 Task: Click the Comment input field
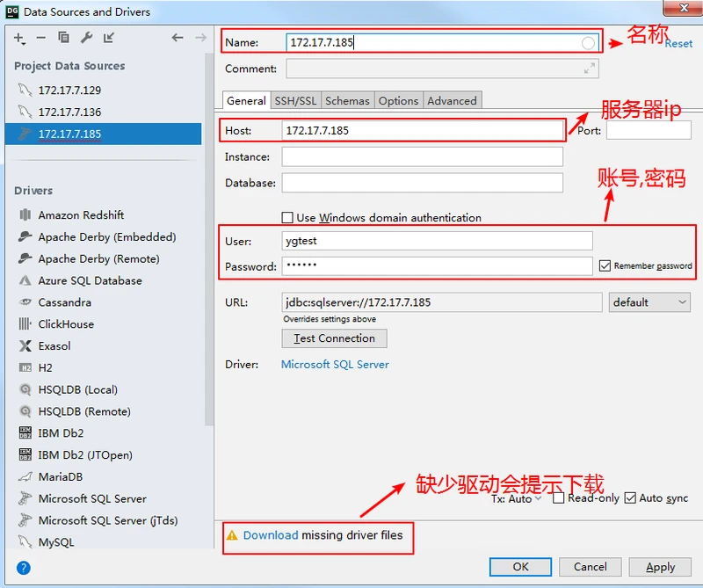tap(443, 69)
